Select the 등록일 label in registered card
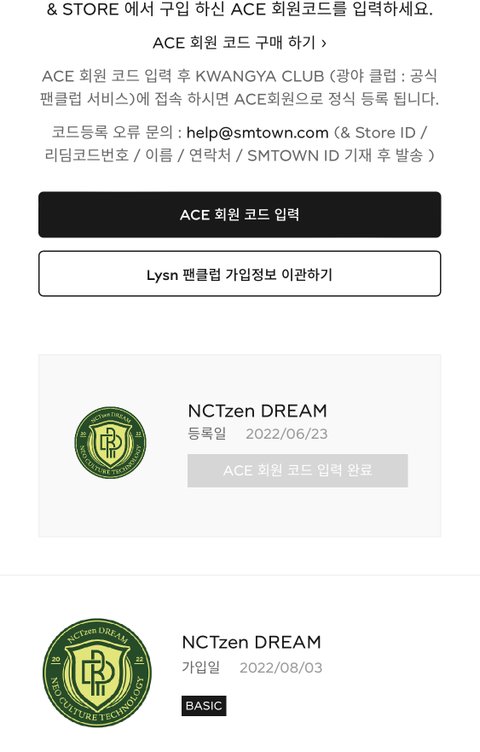480x752 pixels. pyautogui.click(x=207, y=434)
